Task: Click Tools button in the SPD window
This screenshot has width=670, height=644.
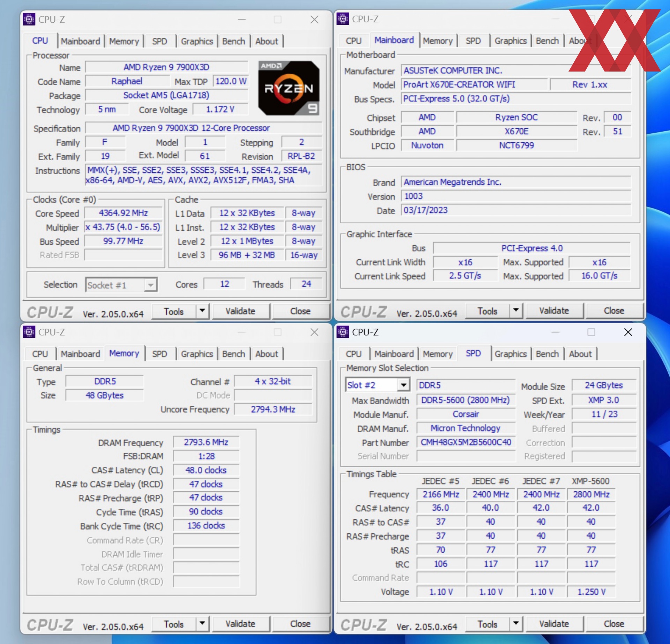Action: pyautogui.click(x=487, y=624)
